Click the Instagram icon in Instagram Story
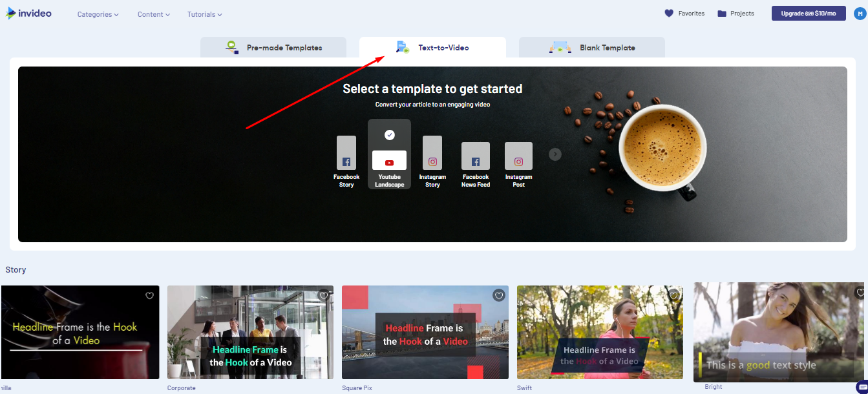Viewport: 868px width, 394px height. pyautogui.click(x=432, y=162)
